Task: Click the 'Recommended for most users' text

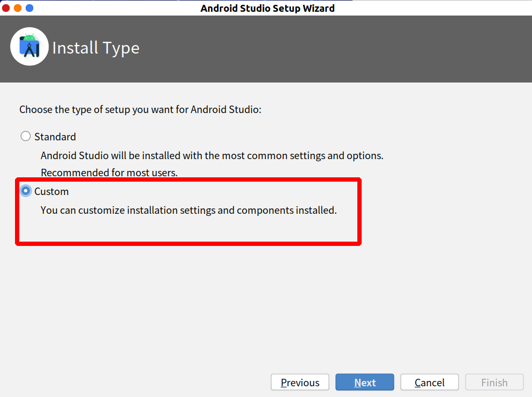Action: (109, 173)
